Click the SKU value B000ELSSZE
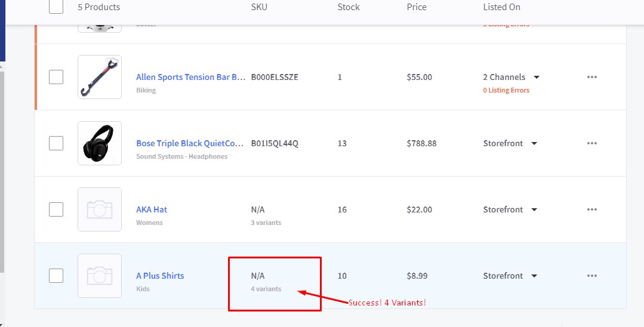The image size is (644, 327). 275,77
